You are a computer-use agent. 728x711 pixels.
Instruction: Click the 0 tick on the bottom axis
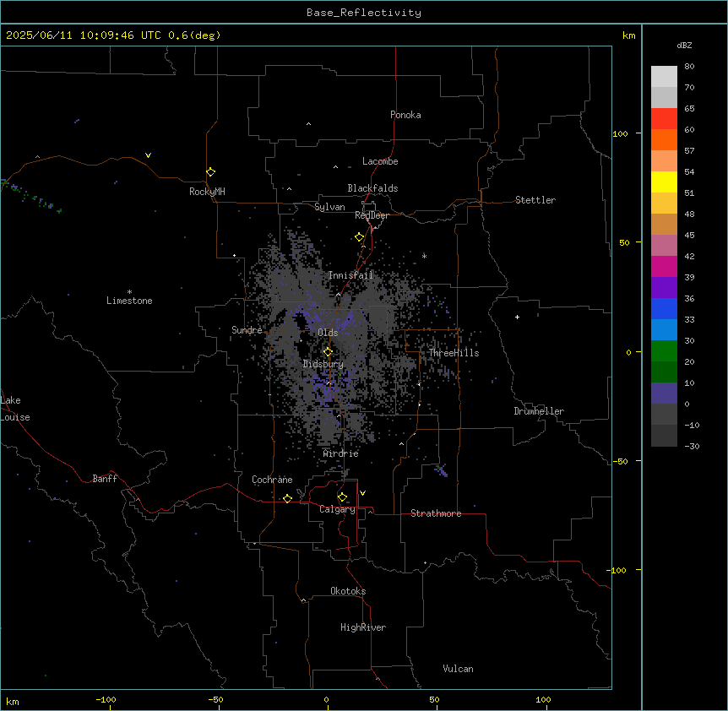tap(326, 700)
